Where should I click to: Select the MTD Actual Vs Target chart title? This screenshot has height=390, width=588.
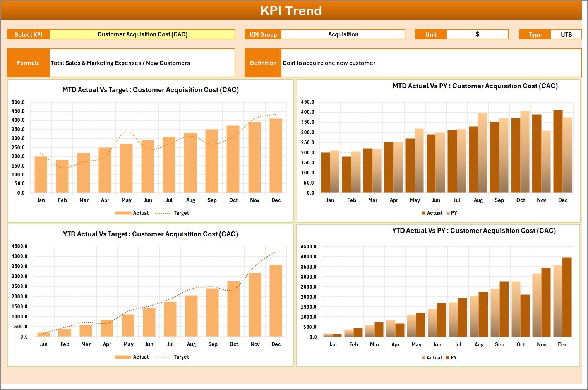point(150,90)
